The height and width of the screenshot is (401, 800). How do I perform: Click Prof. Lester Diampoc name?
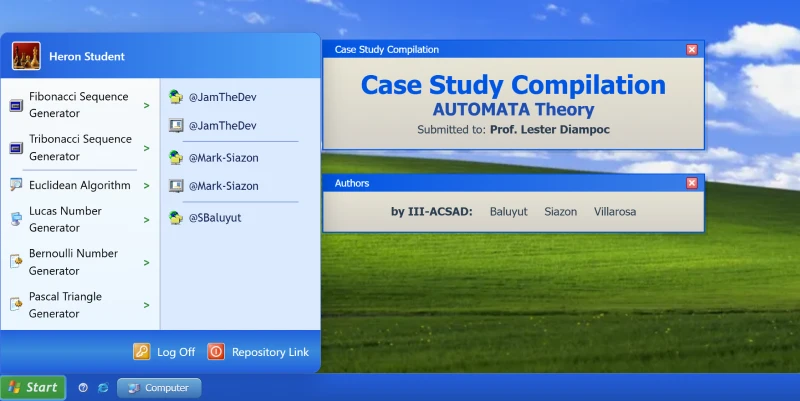550,130
